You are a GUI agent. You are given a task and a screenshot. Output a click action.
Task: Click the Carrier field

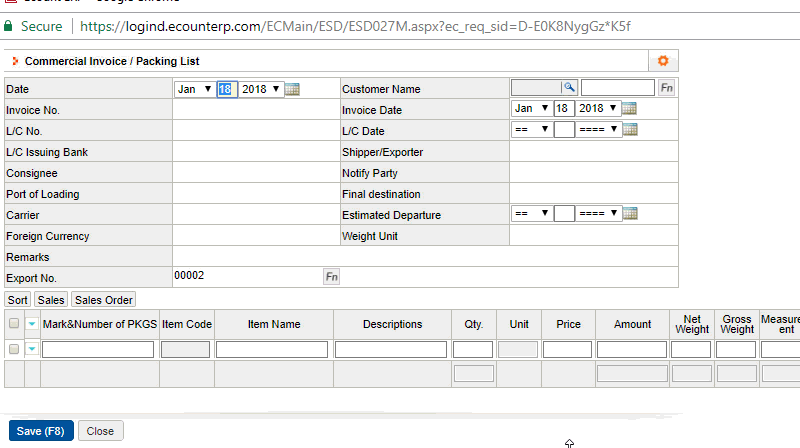click(x=256, y=214)
